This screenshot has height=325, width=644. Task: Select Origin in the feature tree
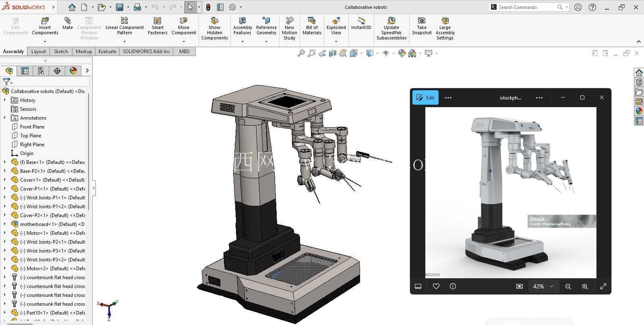pyautogui.click(x=27, y=153)
